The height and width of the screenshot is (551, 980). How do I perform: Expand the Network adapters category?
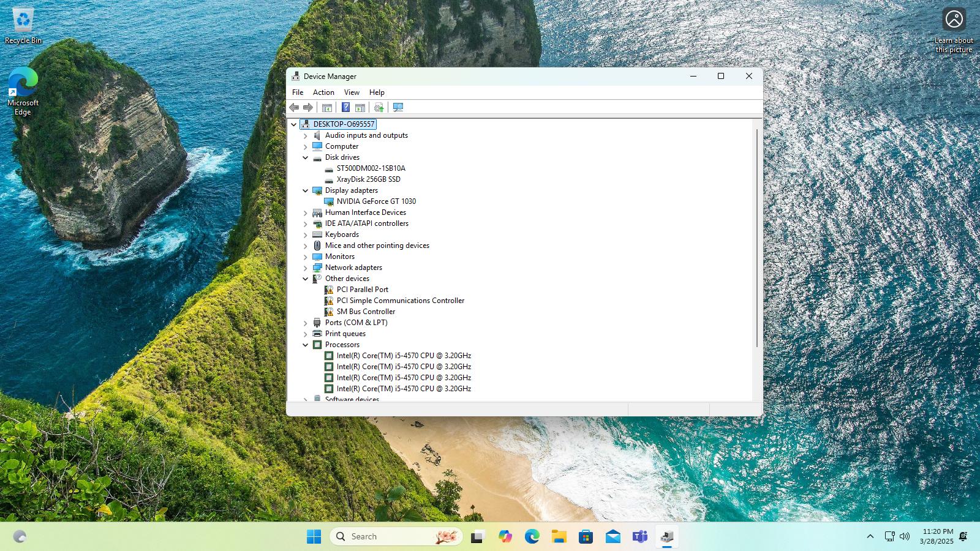306,268
